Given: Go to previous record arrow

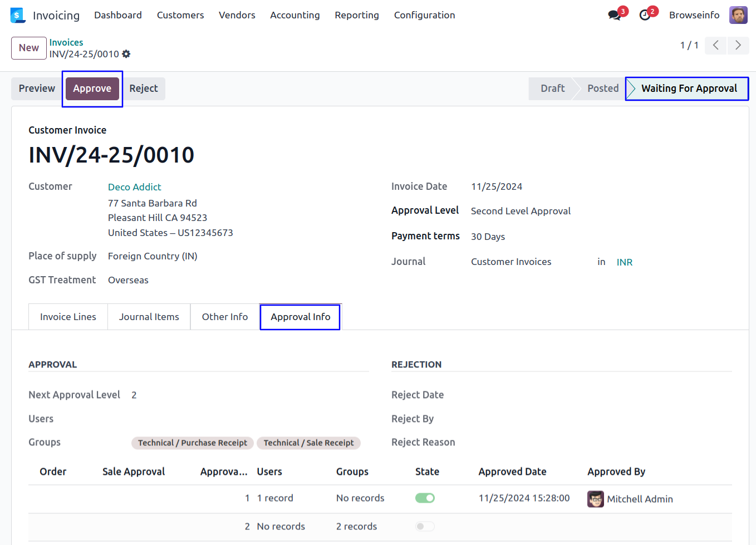Looking at the screenshot, I should [716, 45].
